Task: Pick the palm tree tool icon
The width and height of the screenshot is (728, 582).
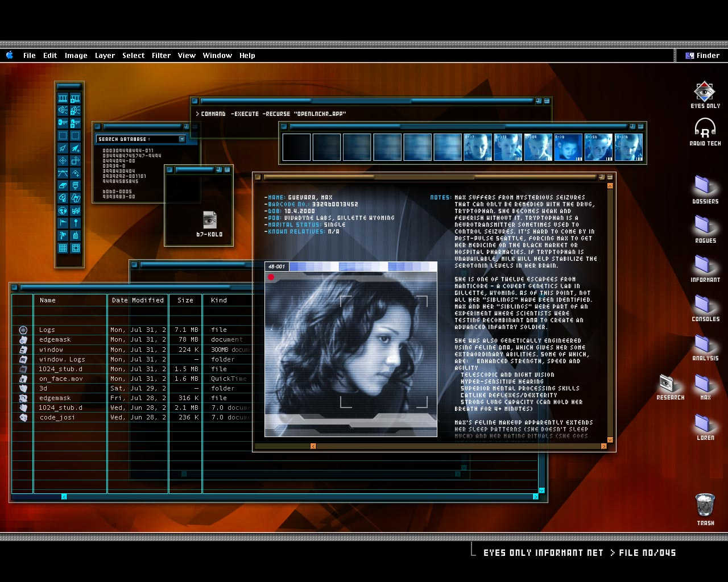Action: (x=63, y=235)
